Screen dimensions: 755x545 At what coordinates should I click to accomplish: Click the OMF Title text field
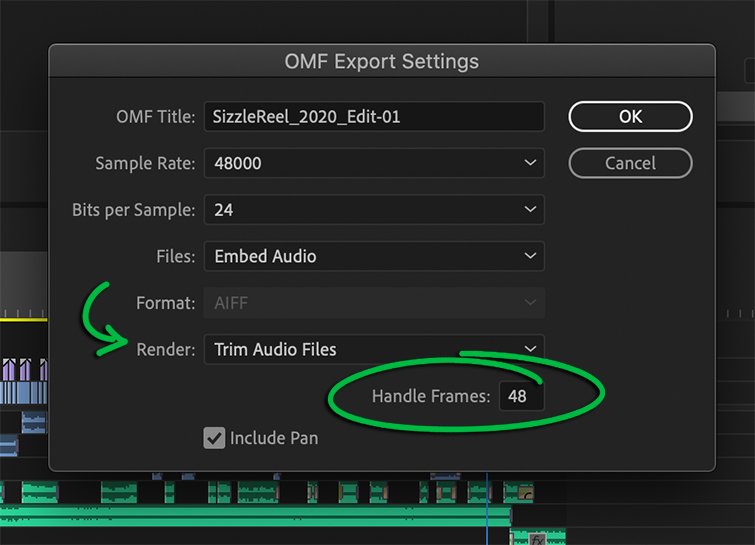pos(373,117)
